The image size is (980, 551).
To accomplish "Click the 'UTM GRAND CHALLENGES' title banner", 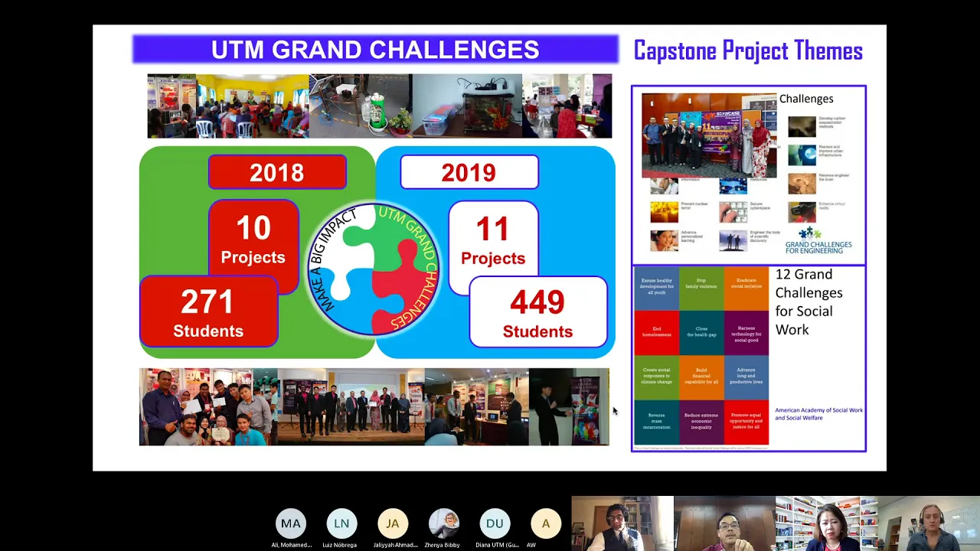I will 375,50.
